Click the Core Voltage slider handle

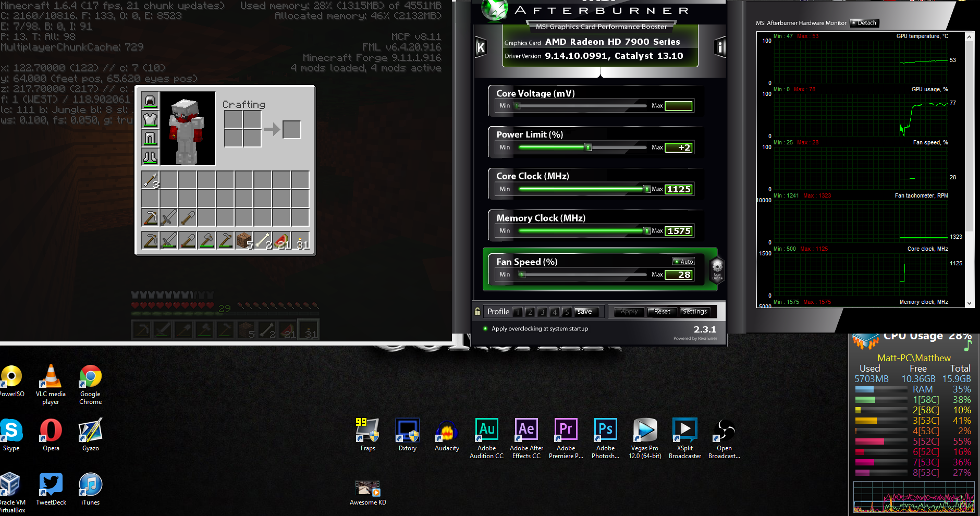click(x=517, y=106)
